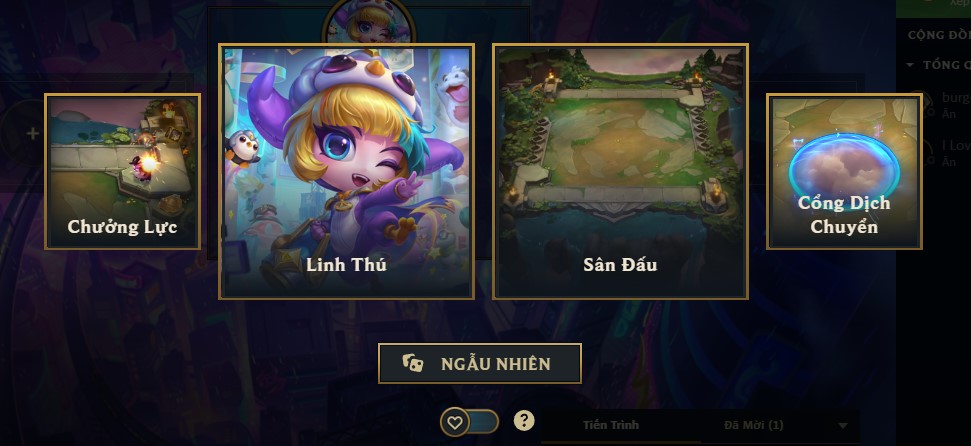Click the Ngẫu Nhiên randomize button
Viewport: 971px width, 446px height.
(x=480, y=364)
